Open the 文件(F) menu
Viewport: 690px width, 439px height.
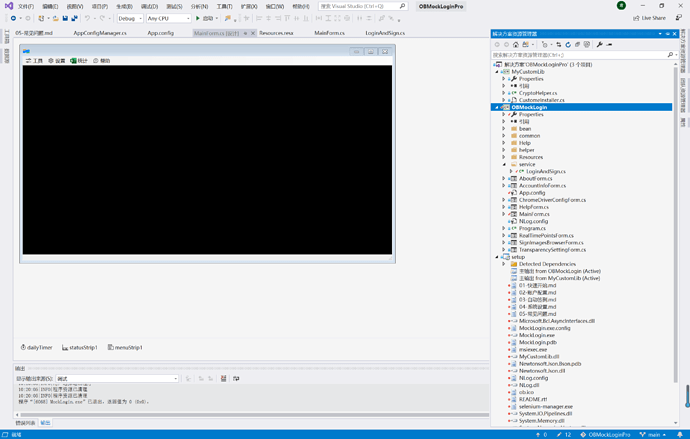pos(26,6)
